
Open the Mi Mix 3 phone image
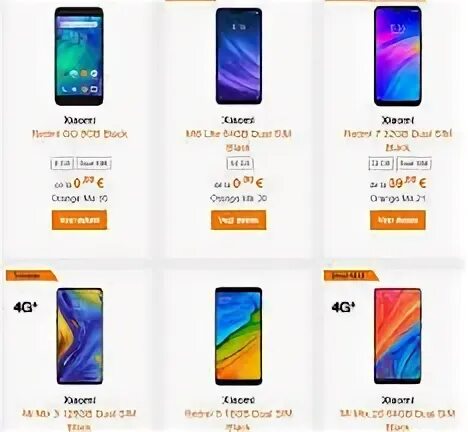80,336
